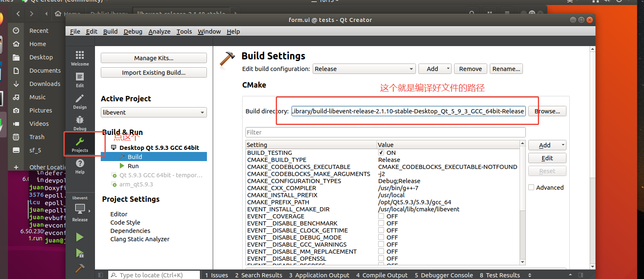
Task: Click the Pictures icon in Files sidebar
Action: click(16, 110)
